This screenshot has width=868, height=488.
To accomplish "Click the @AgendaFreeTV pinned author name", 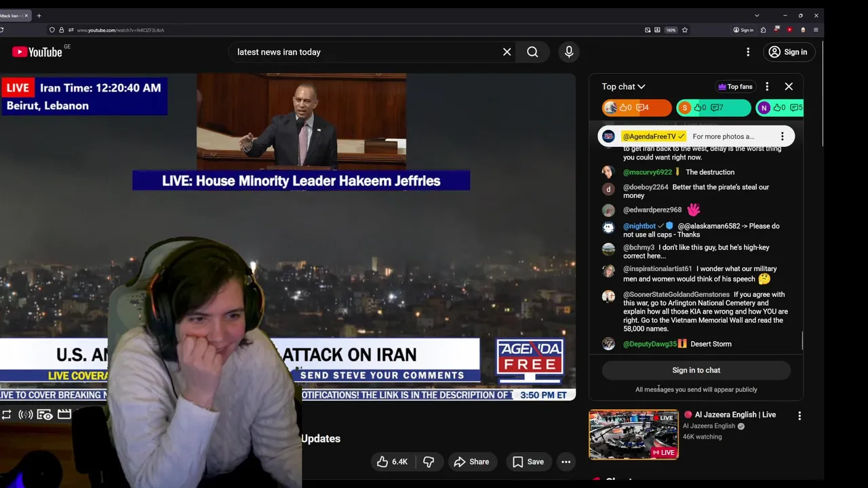I will (649, 136).
